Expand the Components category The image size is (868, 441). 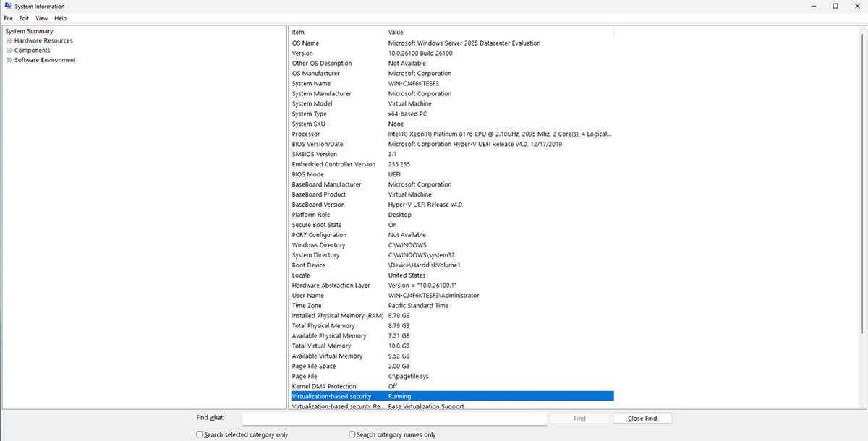tap(9, 50)
